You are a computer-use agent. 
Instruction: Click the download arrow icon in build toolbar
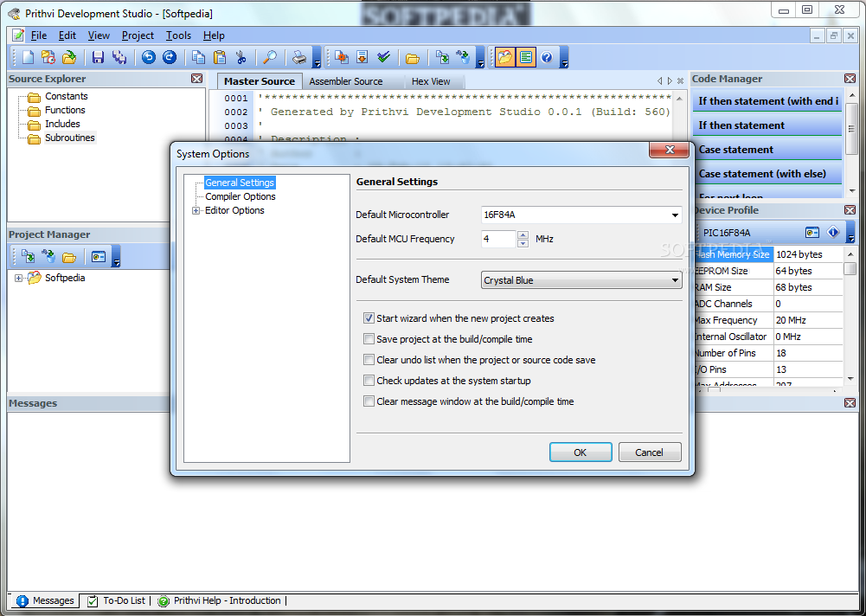pos(362,57)
